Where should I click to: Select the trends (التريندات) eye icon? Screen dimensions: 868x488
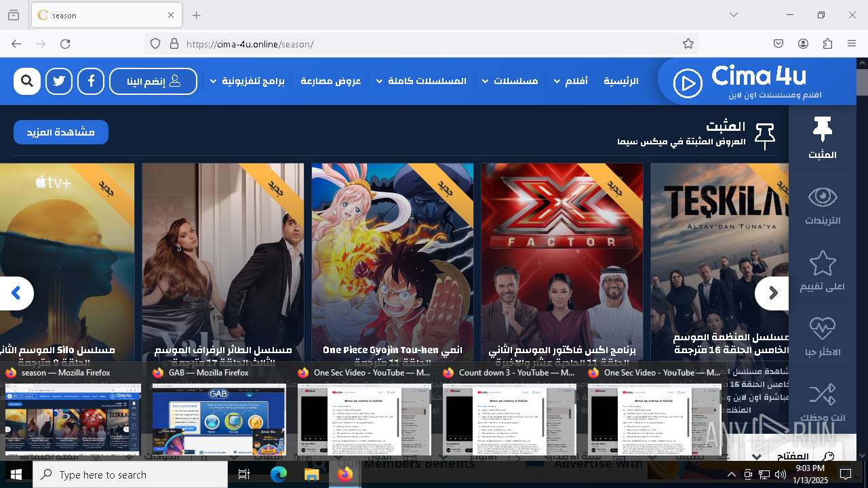pos(823,205)
